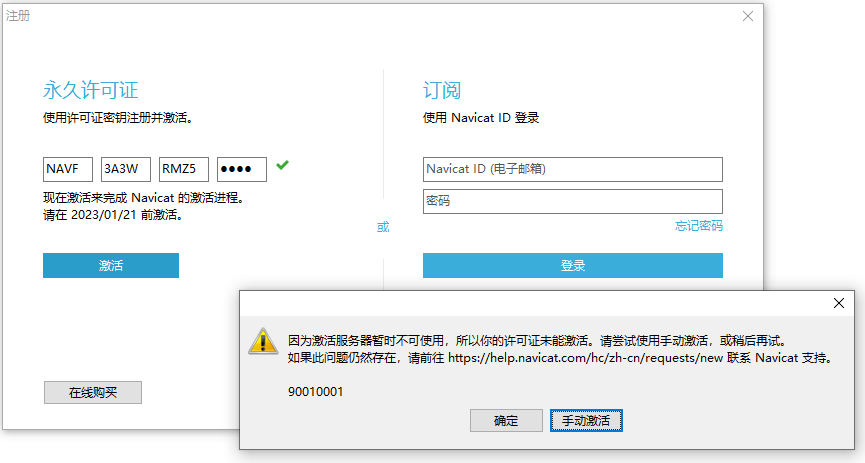This screenshot has height=463, width=865.
Task: Open the 在线购买 online purchase button
Action: 93,392
